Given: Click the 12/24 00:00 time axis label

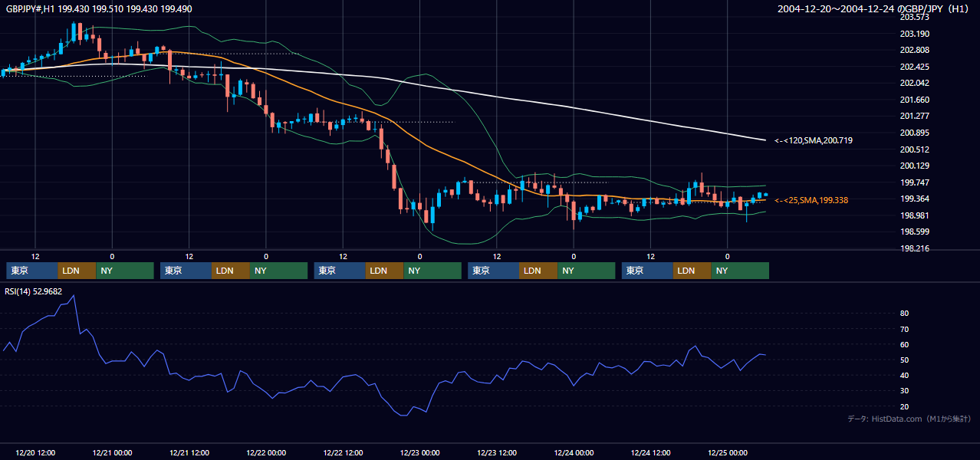Looking at the screenshot, I should coord(574,452).
